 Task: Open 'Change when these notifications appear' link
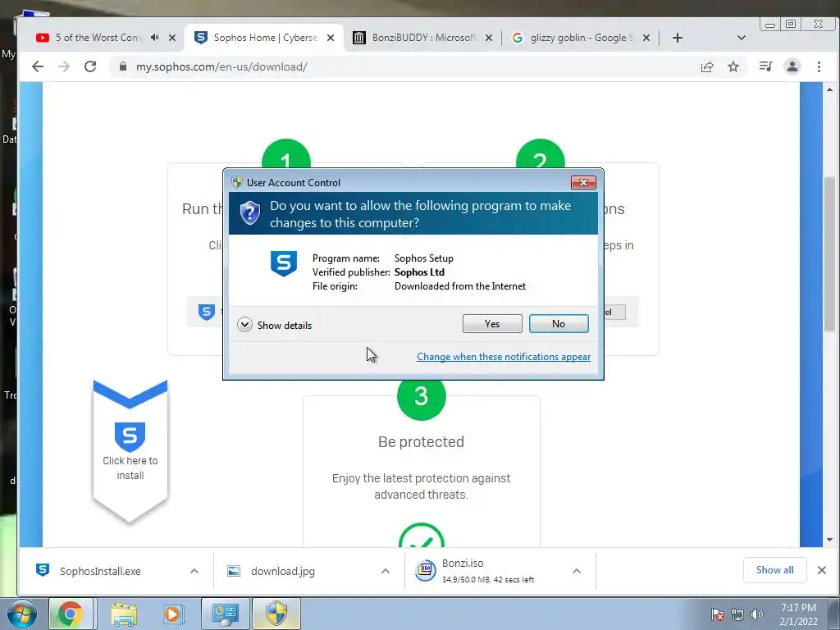[504, 357]
